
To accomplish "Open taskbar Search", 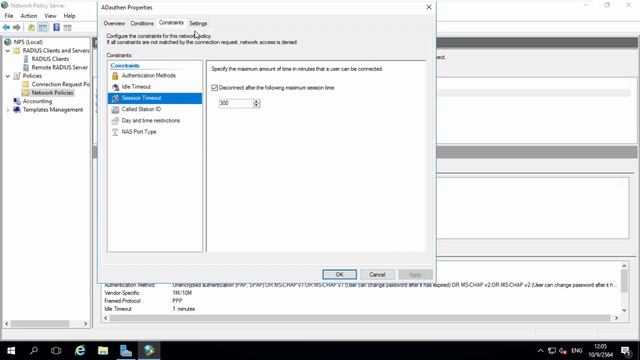I will (34, 351).
